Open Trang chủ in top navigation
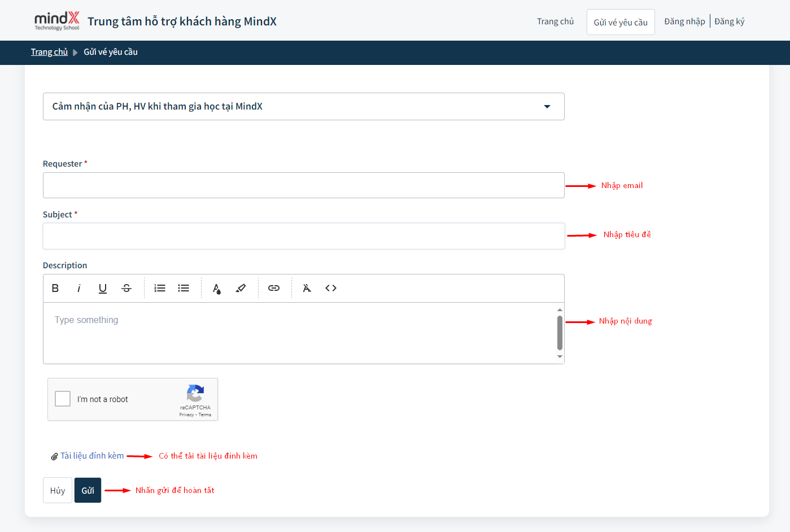 555,21
